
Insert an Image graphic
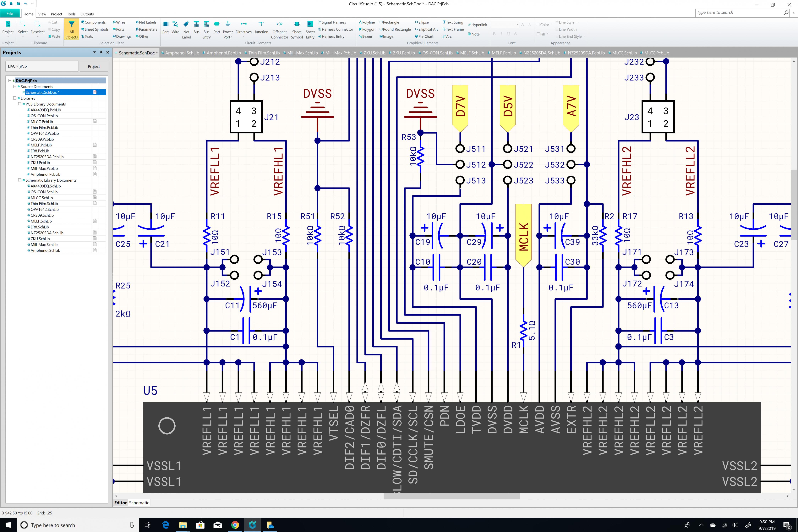point(386,37)
